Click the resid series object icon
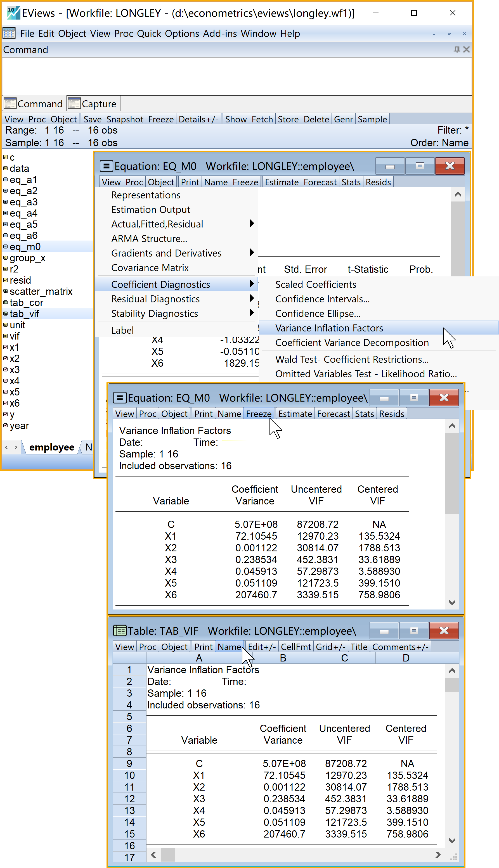 [x=6, y=280]
